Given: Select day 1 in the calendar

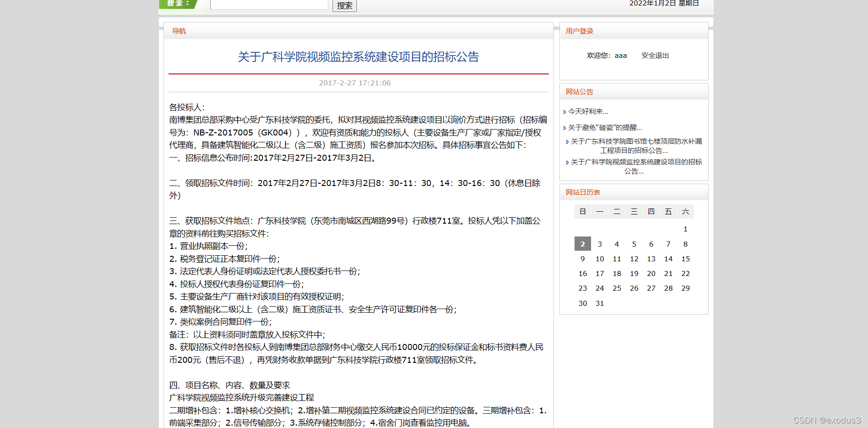Looking at the screenshot, I should point(685,229).
